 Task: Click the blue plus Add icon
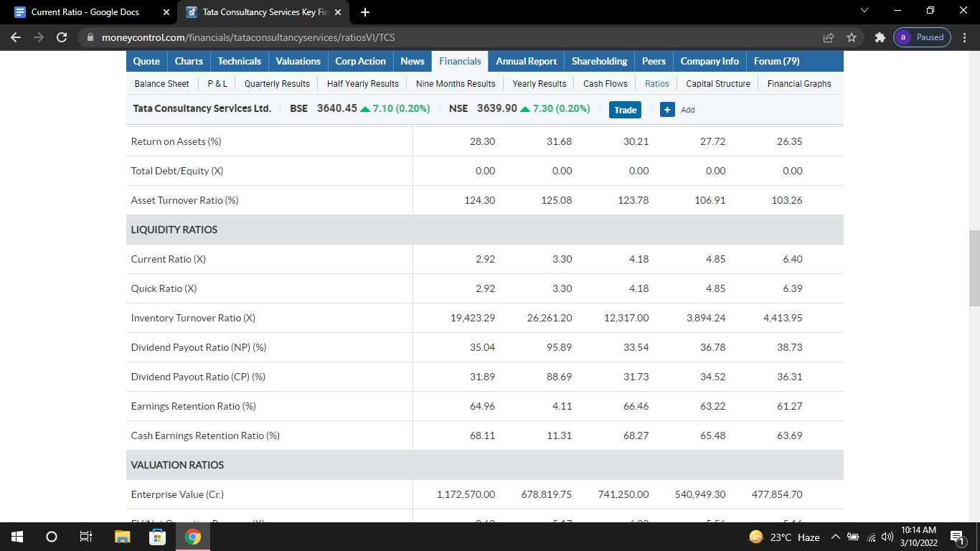pyautogui.click(x=667, y=110)
